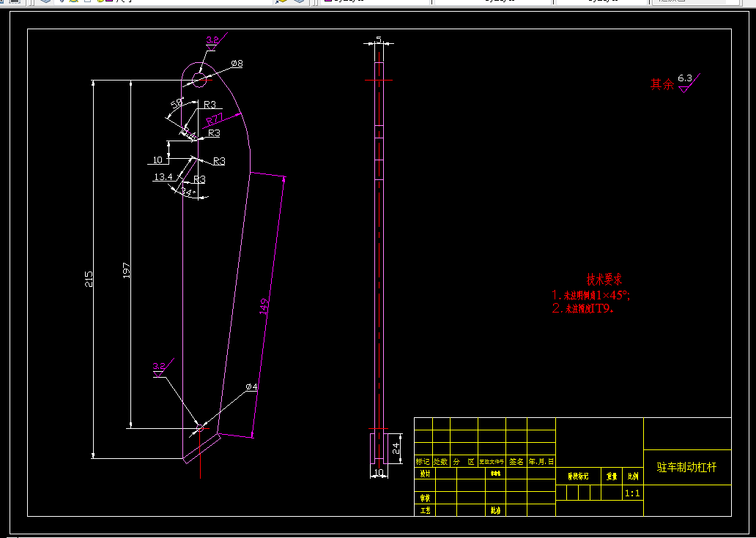Select technical note 2 with IT9
Screen dimensions: 756x538
[583, 309]
